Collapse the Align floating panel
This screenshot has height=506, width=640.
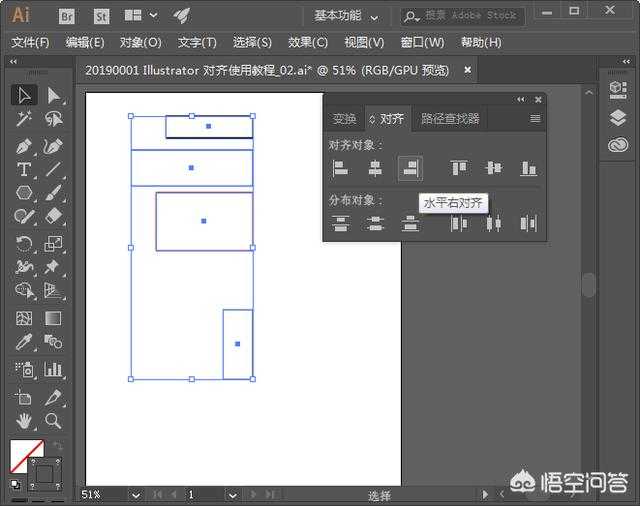pyautogui.click(x=520, y=100)
